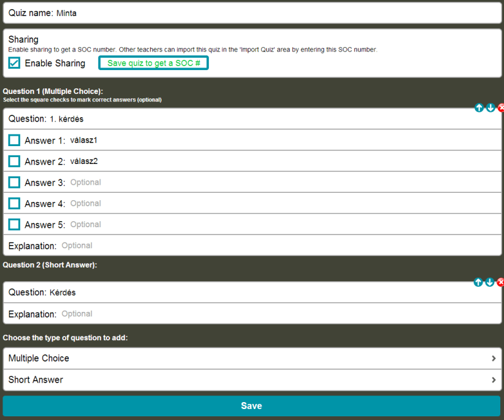Screen dimensions: 504x420
Task: Move Question 2 down using the down arrow
Action: pos(490,282)
